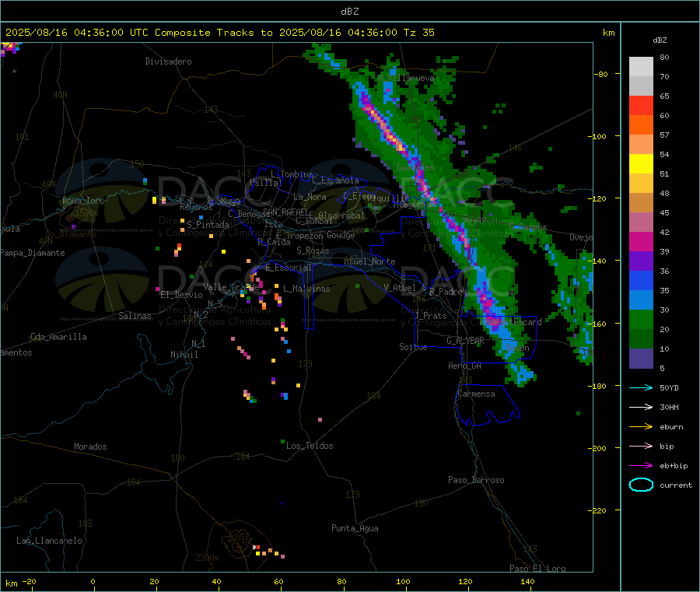Click the white 30HM arrow legend icon

641,407
